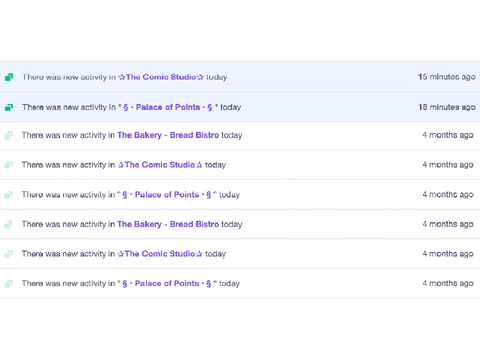Open Palace of Points link in the 18 minutes ago notification

pyautogui.click(x=168, y=107)
